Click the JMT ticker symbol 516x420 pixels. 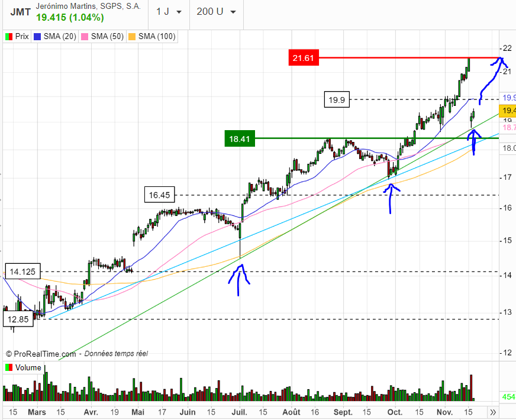20,12
